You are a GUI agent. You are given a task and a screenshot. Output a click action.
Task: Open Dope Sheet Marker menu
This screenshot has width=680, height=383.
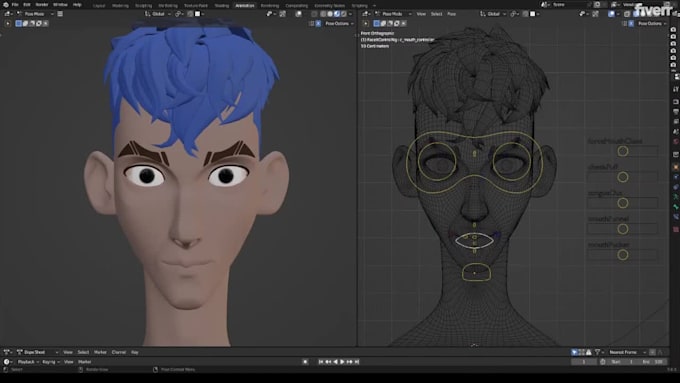100,352
